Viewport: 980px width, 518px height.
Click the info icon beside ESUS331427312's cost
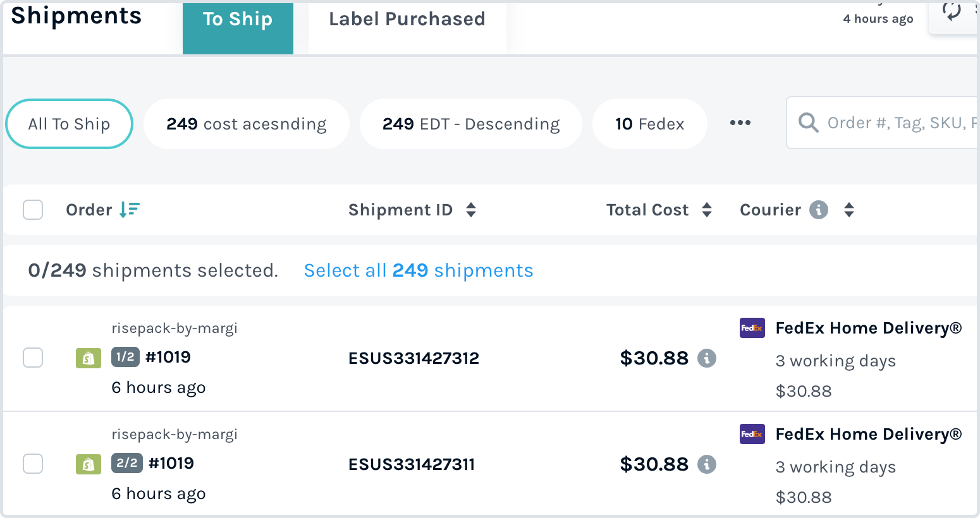[x=707, y=358]
